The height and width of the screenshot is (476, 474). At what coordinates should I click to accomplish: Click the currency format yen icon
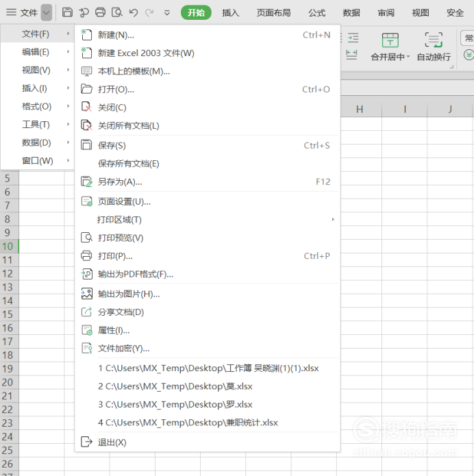[x=469, y=55]
